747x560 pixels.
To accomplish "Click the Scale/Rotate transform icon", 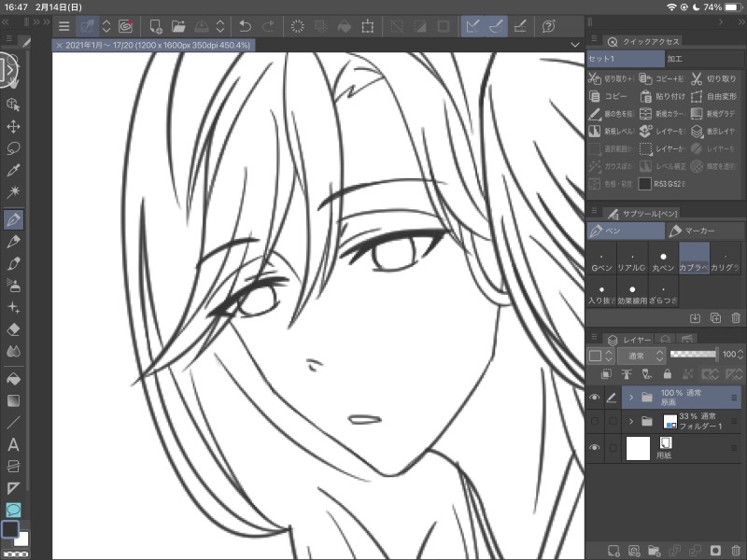I will point(367,26).
